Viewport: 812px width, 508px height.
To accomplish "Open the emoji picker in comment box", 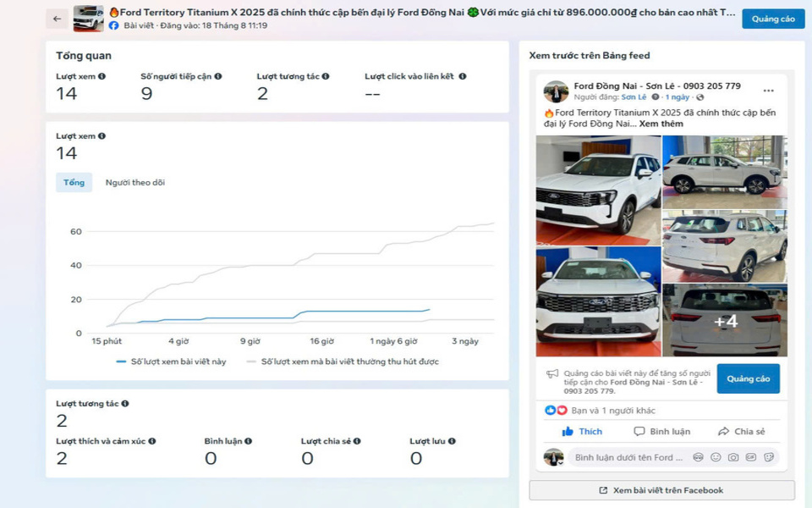I will (x=716, y=457).
